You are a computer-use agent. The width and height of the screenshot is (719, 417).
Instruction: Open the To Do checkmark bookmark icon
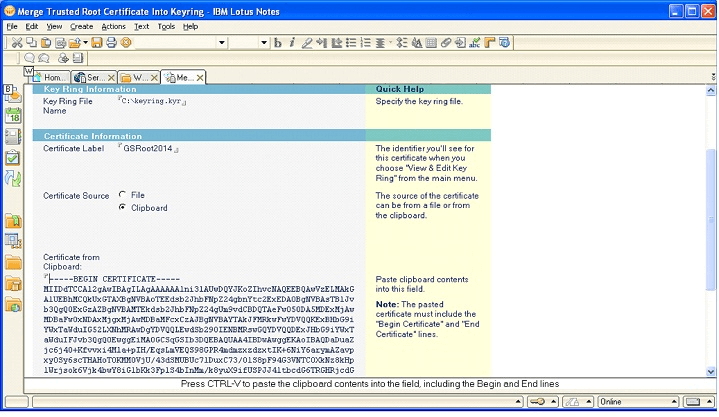pyautogui.click(x=13, y=158)
